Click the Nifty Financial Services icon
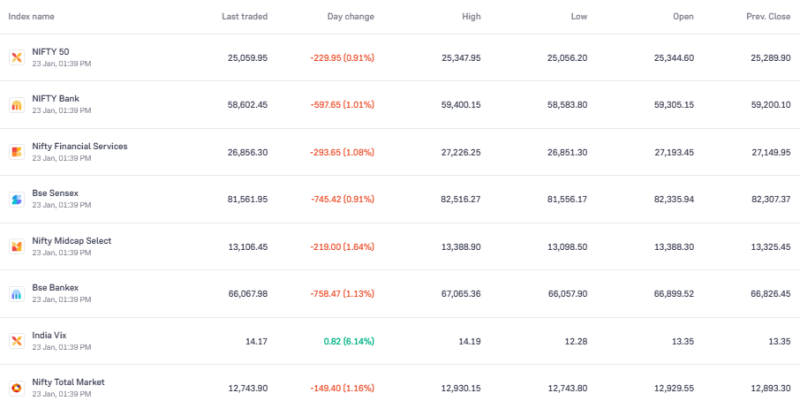This screenshot has width=800, height=401. [16, 152]
